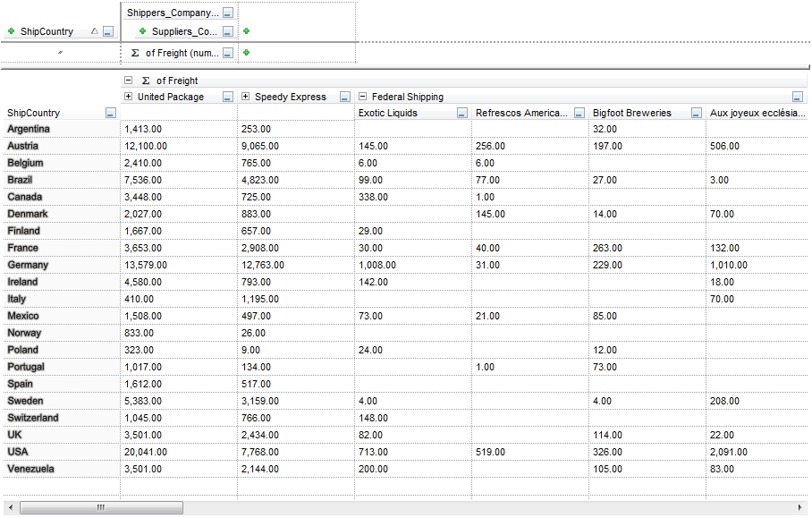Click the green plus icon beside ShipCountry field

click(x=11, y=31)
